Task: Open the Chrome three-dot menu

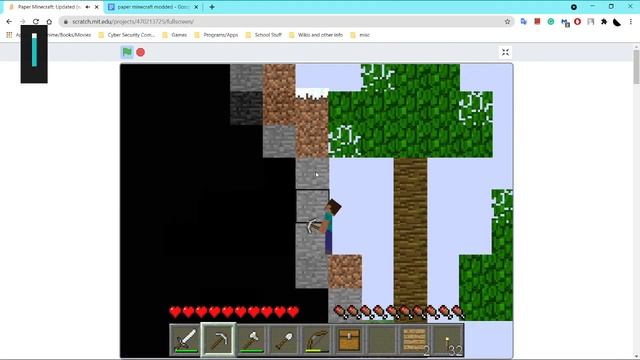Action: click(631, 22)
